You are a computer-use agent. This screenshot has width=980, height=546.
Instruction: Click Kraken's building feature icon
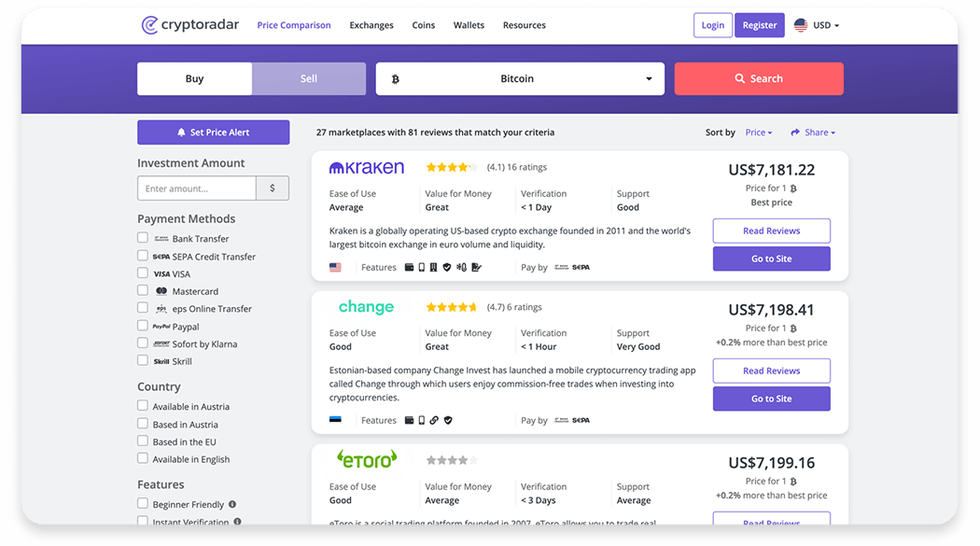pos(433,267)
